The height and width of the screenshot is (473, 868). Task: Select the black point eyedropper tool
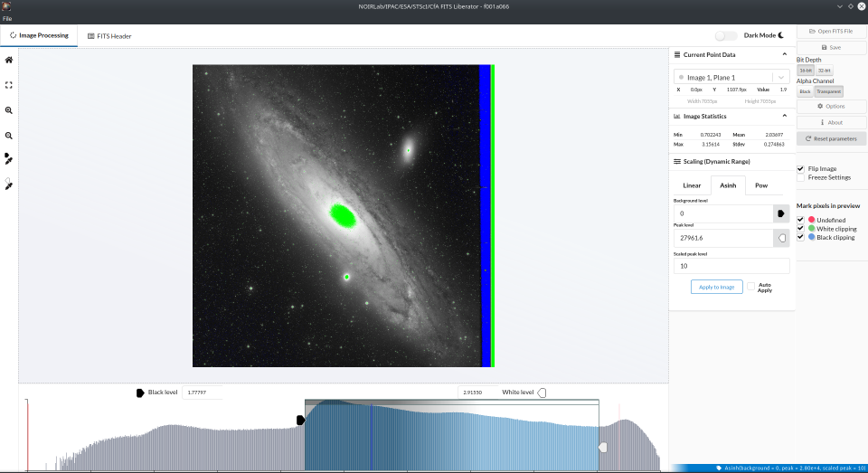point(9,159)
